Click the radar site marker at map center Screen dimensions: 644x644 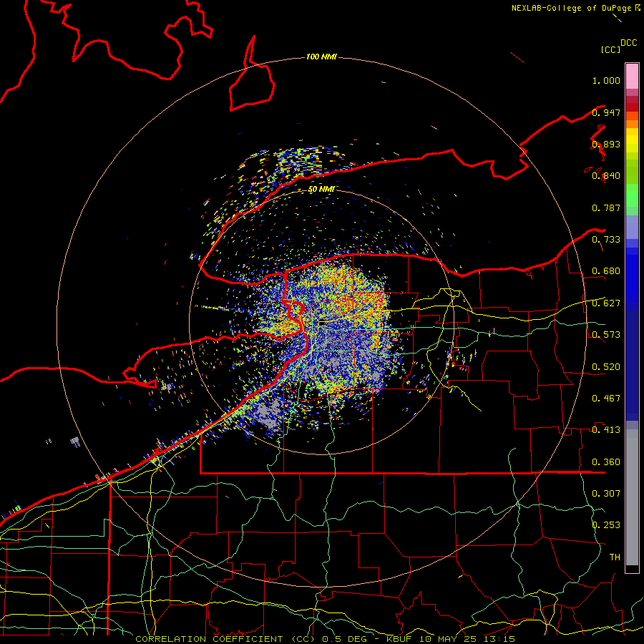323,323
